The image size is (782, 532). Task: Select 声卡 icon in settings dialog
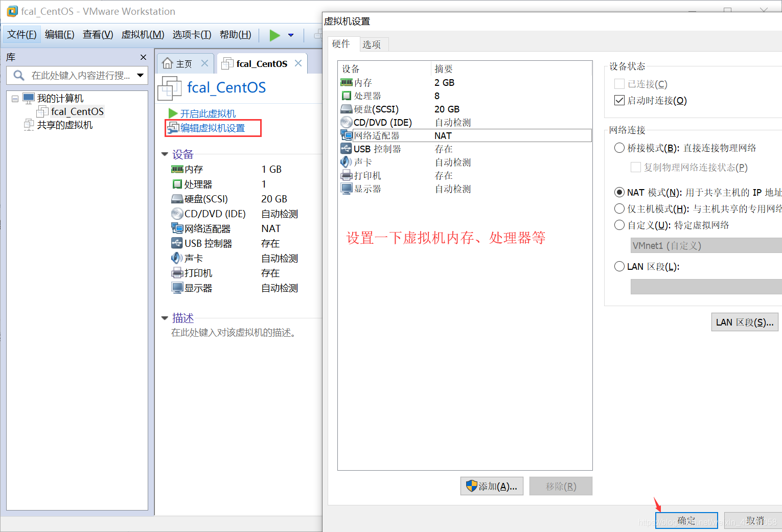point(346,162)
